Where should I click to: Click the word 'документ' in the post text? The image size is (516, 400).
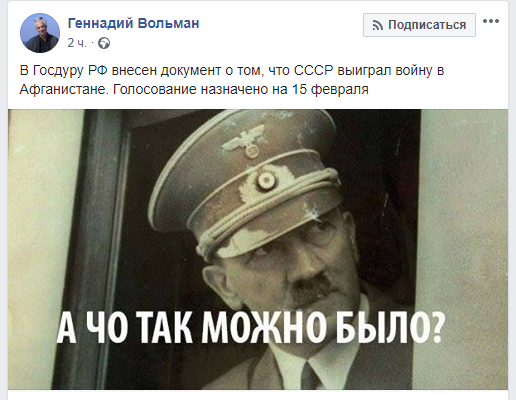(x=190, y=71)
